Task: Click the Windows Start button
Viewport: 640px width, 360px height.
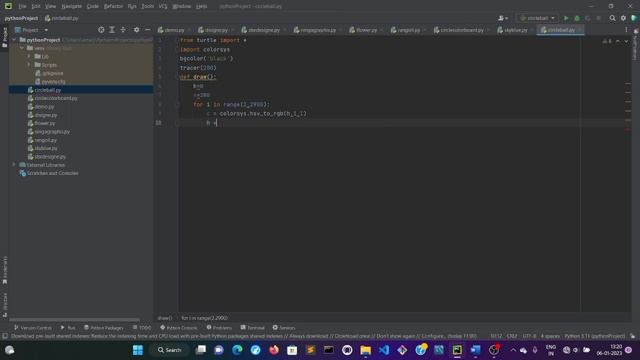Action: [138, 350]
